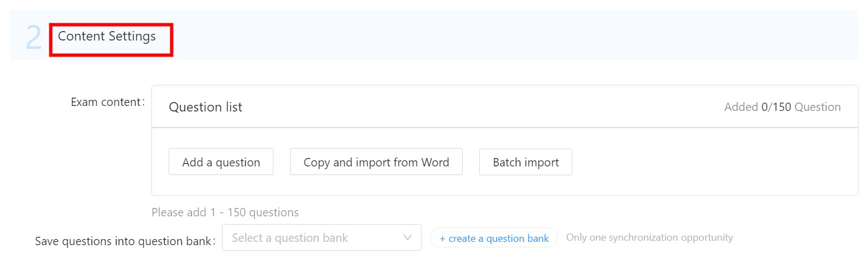Image resolution: width=868 pixels, height=274 pixels.
Task: Click the step number 2 indicator
Action: 33,38
